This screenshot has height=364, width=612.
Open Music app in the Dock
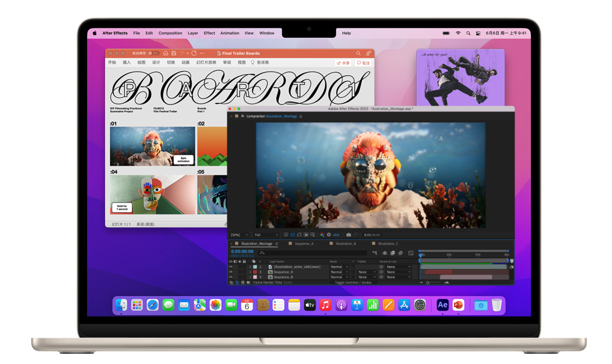325,305
